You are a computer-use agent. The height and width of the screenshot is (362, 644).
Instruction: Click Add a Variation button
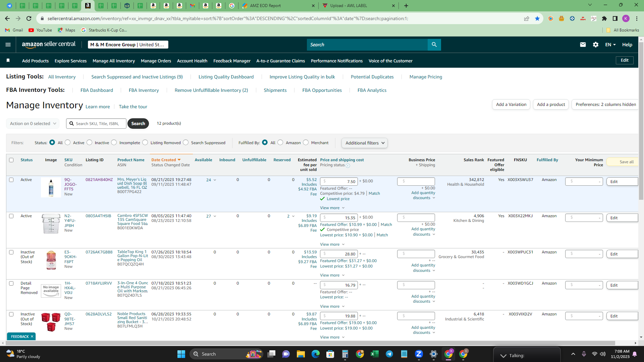pyautogui.click(x=511, y=105)
